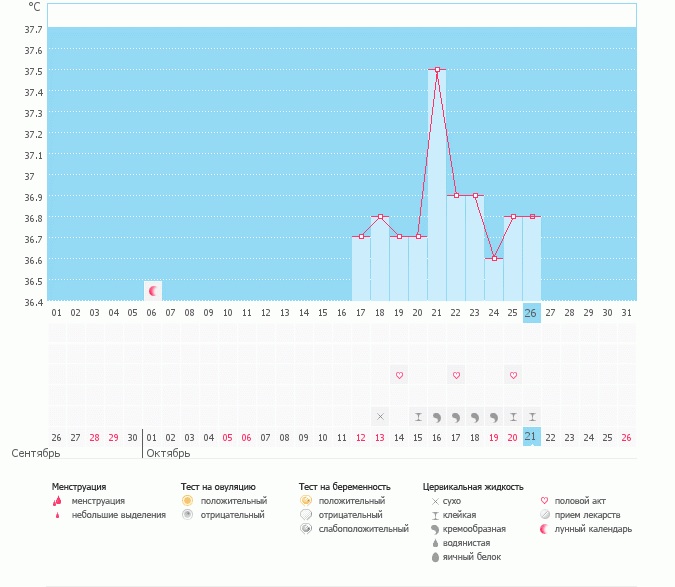
Task: Click the menstruation drop icon in legend
Action: [x=58, y=500]
